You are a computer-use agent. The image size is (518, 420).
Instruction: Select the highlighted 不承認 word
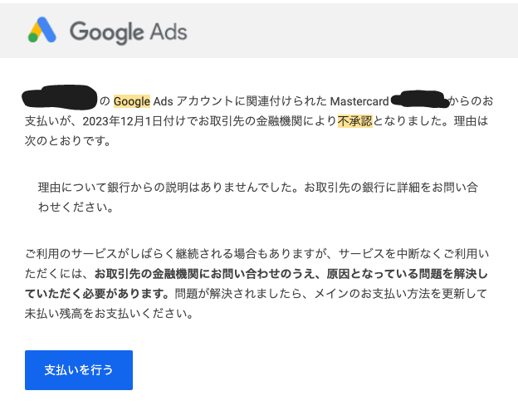[355, 122]
